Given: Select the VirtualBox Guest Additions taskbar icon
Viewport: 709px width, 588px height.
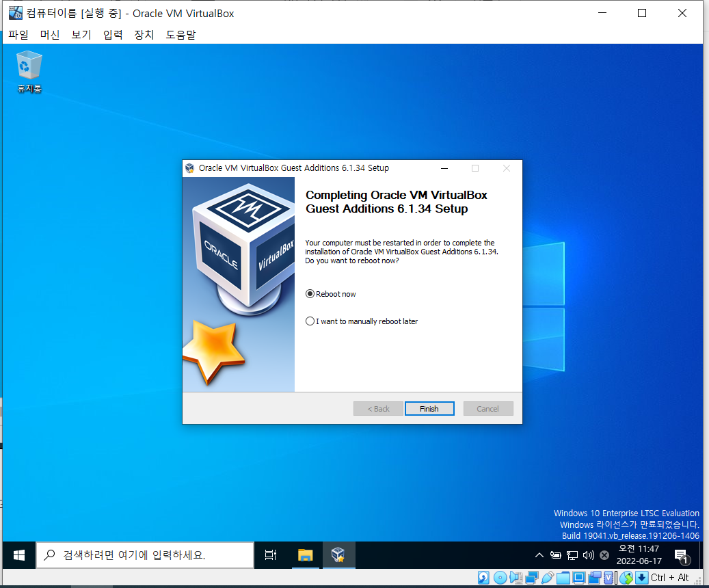Looking at the screenshot, I should [x=338, y=555].
